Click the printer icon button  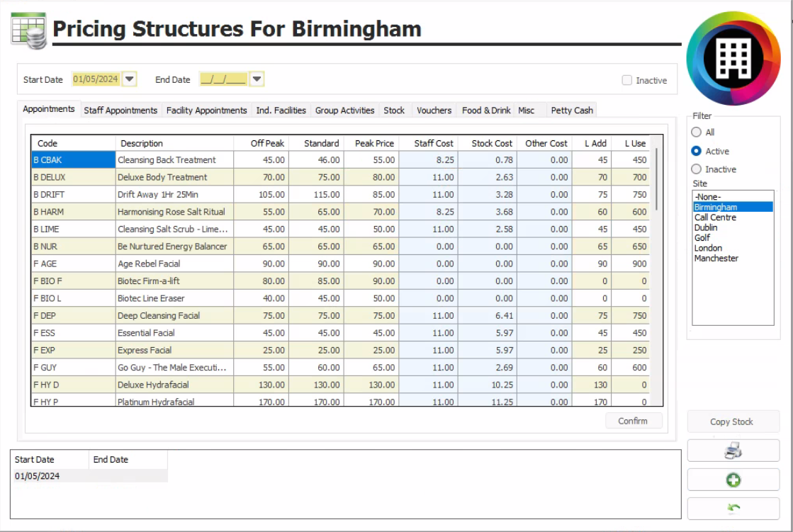tap(733, 450)
